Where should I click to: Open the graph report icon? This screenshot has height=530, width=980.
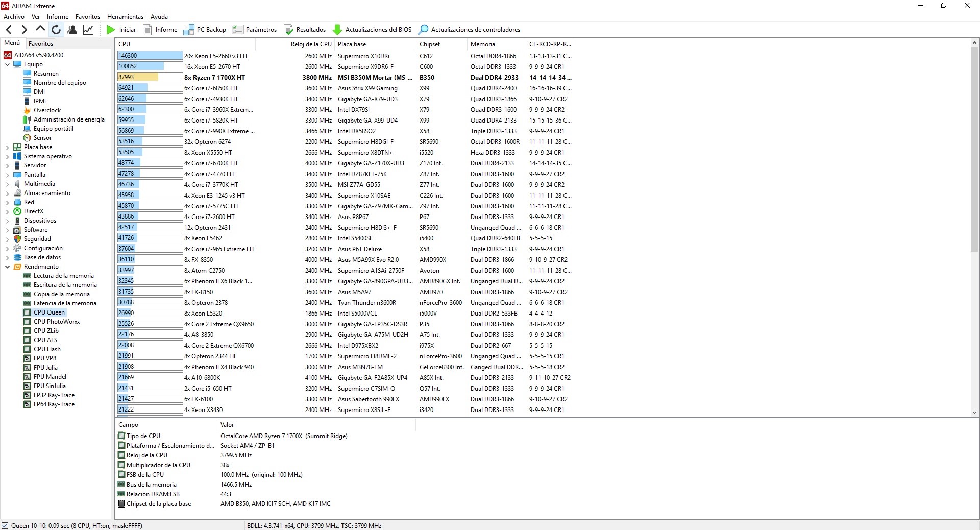tap(88, 30)
